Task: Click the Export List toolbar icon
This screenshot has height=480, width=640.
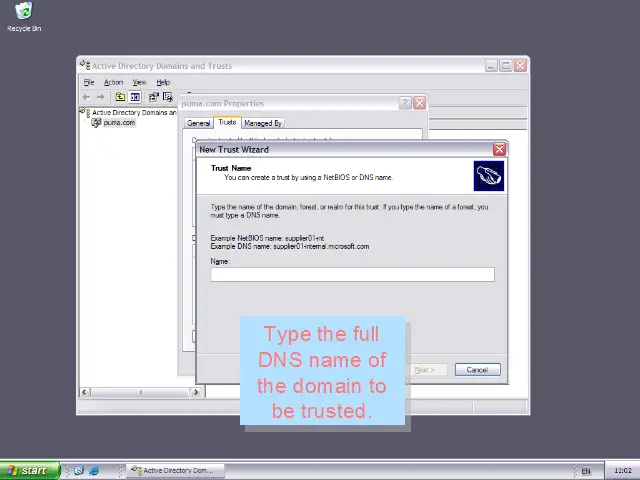Action: pos(168,97)
